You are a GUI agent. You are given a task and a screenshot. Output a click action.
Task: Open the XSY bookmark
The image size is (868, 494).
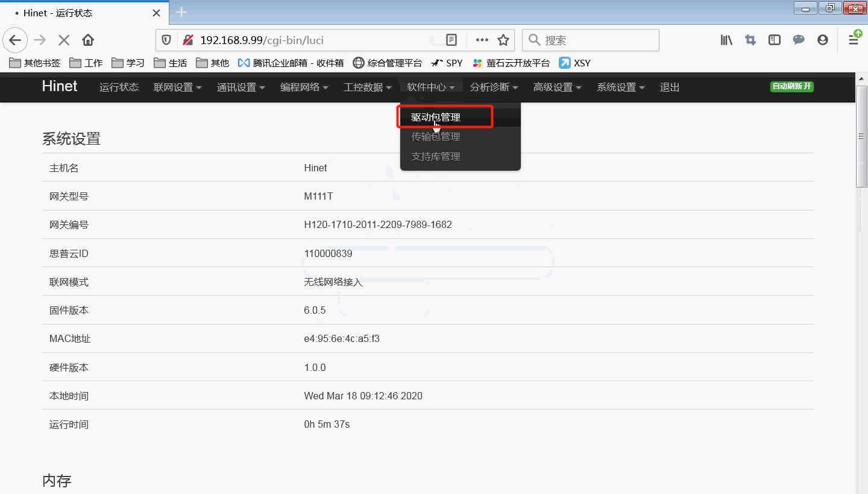point(574,63)
